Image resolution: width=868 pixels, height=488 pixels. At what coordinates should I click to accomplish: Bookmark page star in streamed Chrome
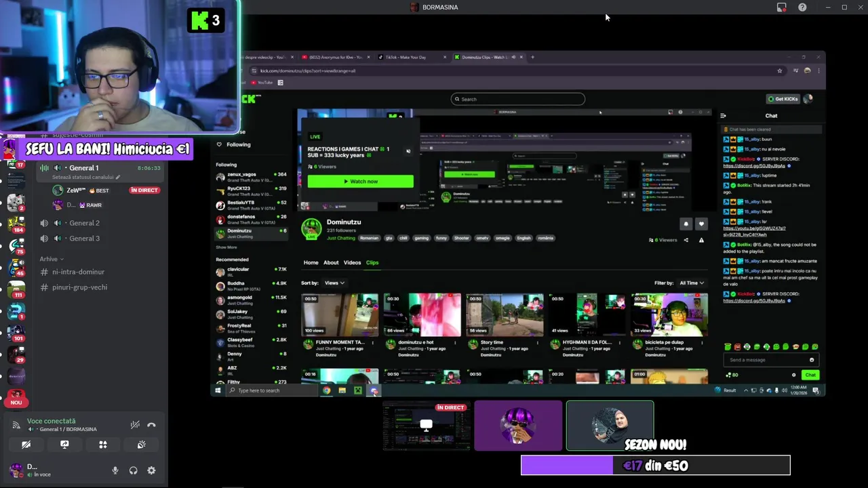pyautogui.click(x=780, y=70)
